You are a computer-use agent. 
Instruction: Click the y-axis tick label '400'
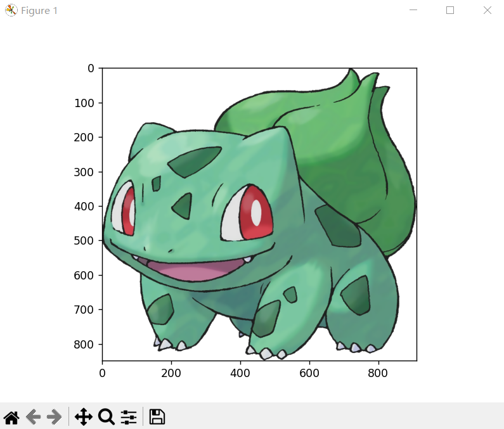click(84, 207)
